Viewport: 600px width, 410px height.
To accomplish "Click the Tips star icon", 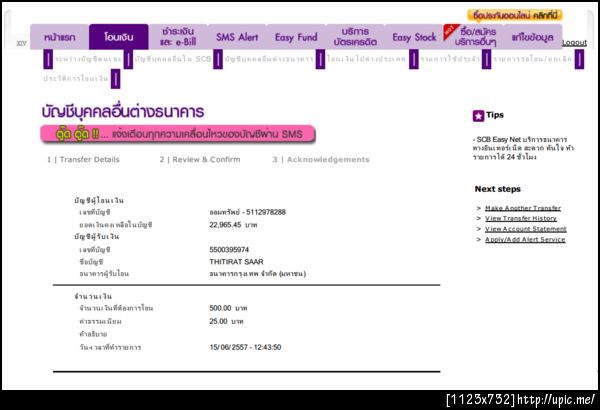I will pyautogui.click(x=478, y=116).
